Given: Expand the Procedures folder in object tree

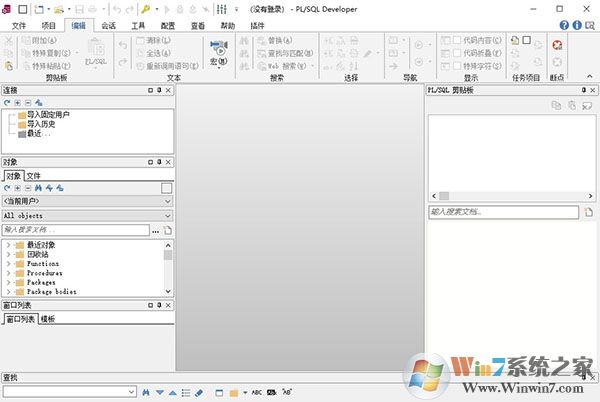Looking at the screenshot, I should [x=8, y=273].
